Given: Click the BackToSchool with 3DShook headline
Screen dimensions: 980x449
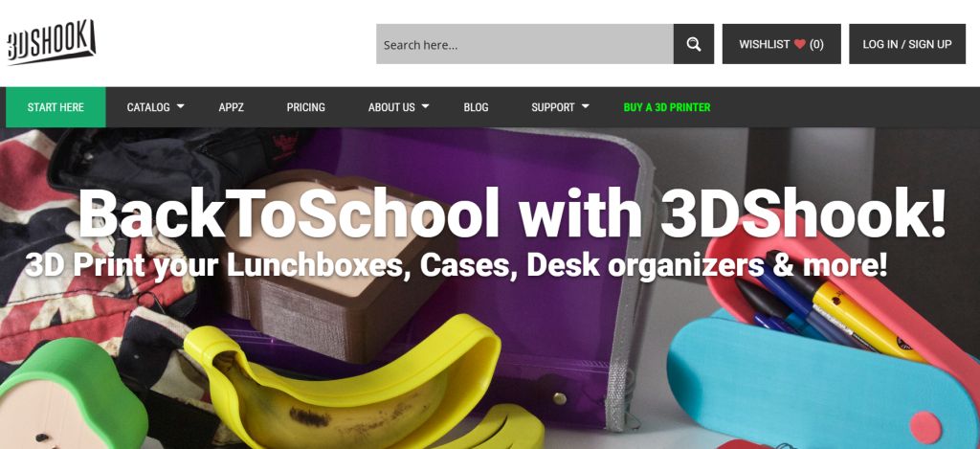Looking at the screenshot, I should click(x=512, y=213).
